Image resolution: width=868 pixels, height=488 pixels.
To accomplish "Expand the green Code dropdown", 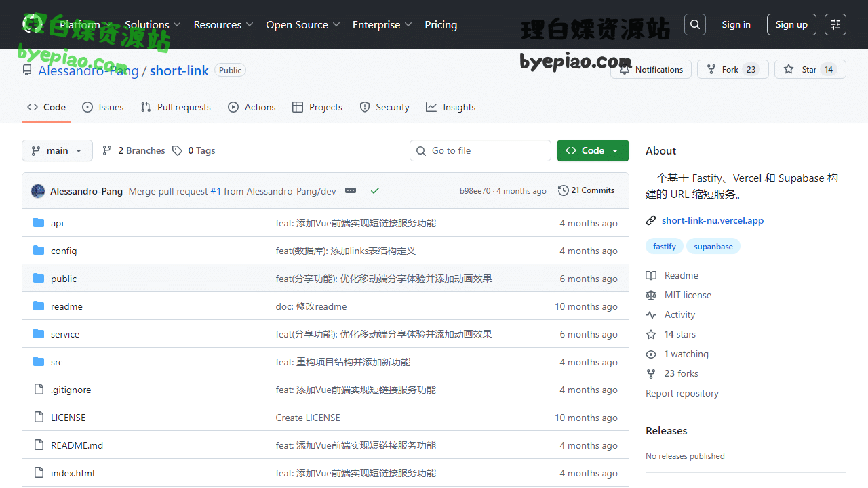I will 592,150.
